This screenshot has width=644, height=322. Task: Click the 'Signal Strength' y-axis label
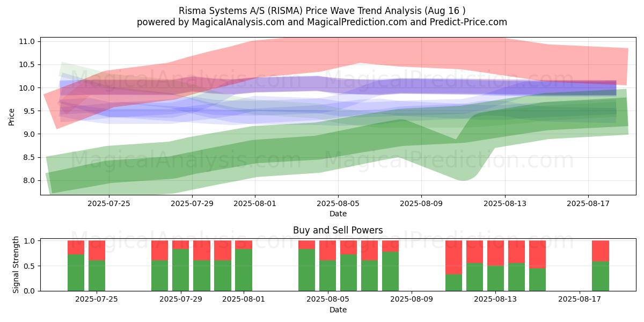pos(16,265)
